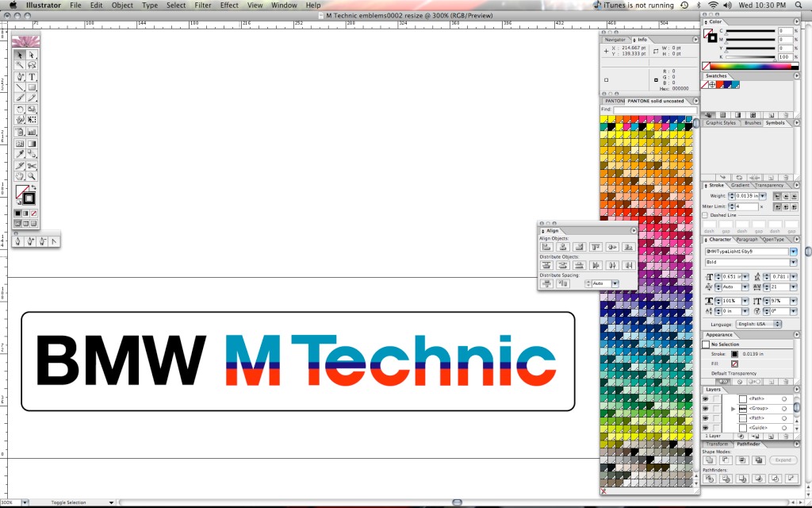Viewport: 812px width, 508px height.
Task: Select the Direct Selection tool
Action: [32, 55]
